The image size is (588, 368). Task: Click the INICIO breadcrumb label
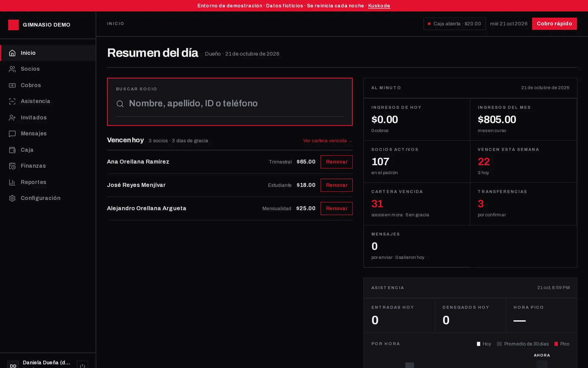(115, 24)
